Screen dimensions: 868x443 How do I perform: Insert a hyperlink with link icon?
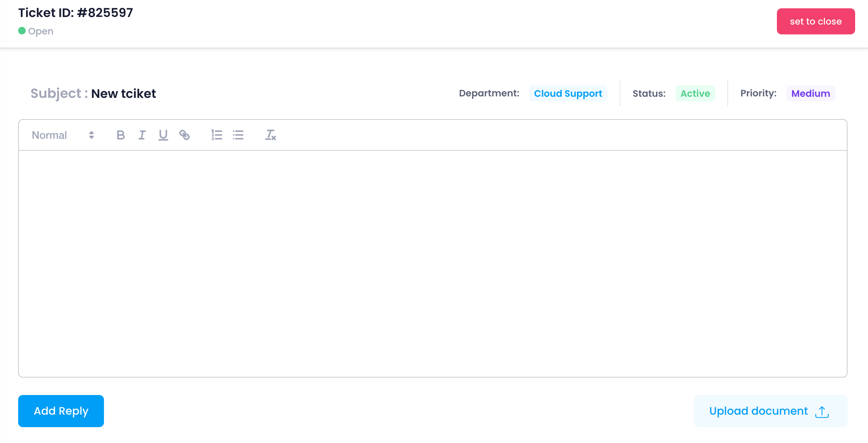(184, 135)
